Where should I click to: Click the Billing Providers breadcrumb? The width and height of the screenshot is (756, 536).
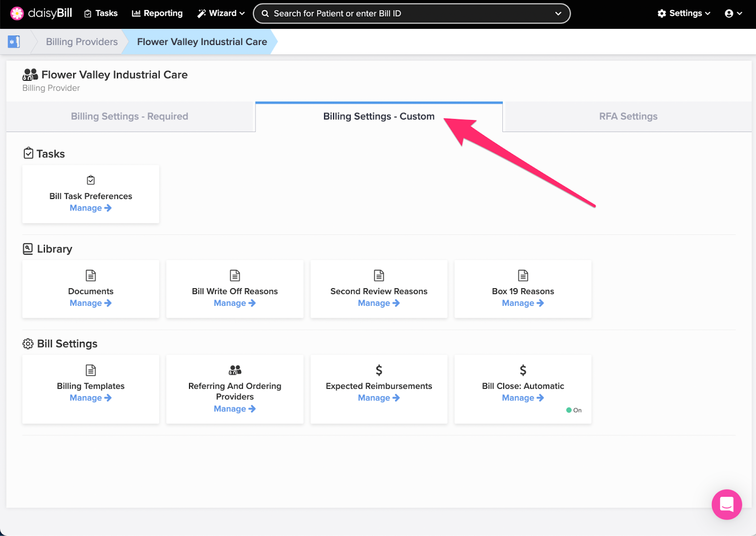[x=82, y=42]
